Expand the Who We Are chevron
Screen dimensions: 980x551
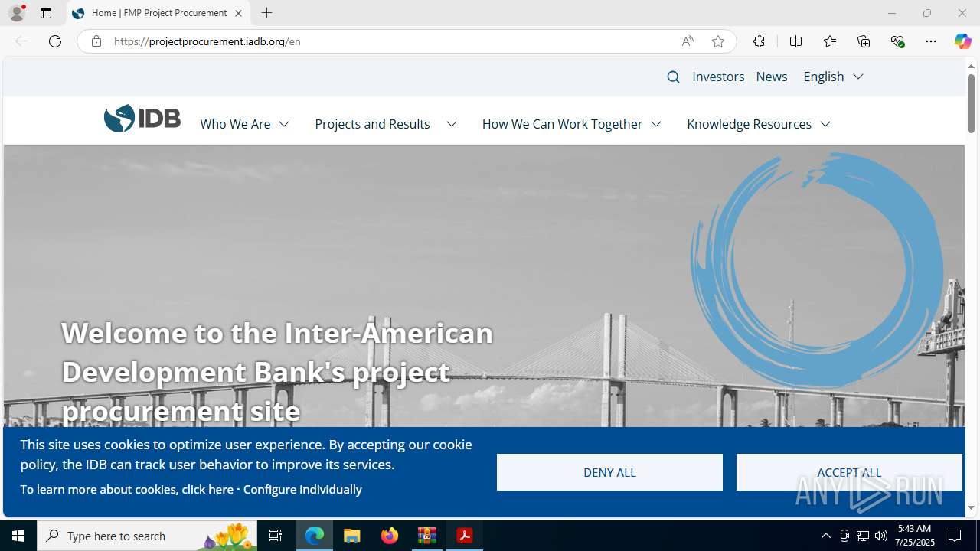point(284,124)
